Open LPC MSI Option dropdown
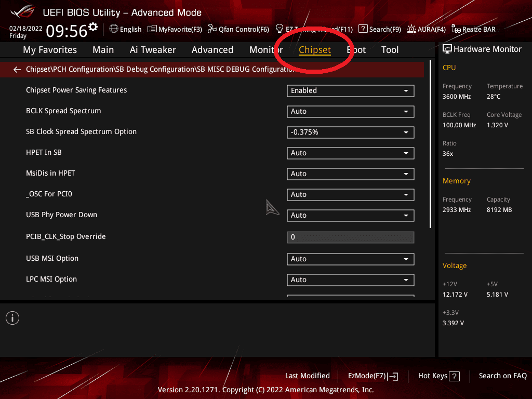The height and width of the screenshot is (399, 532). 351,280
